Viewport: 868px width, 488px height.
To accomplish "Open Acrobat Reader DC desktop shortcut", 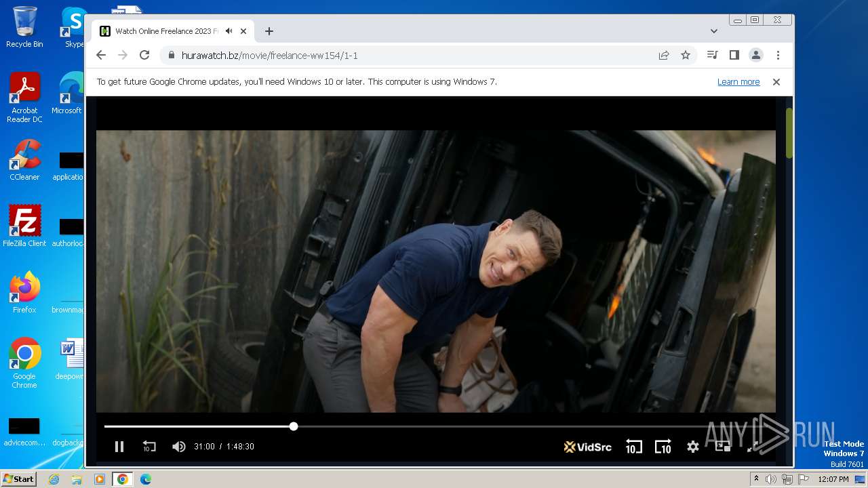I will 24,98.
